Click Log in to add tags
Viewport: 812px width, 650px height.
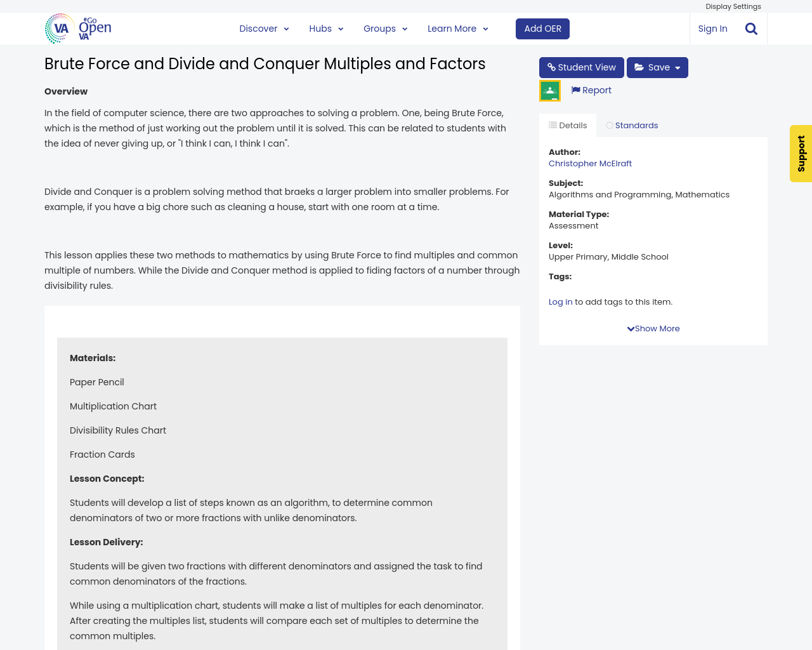tap(560, 301)
